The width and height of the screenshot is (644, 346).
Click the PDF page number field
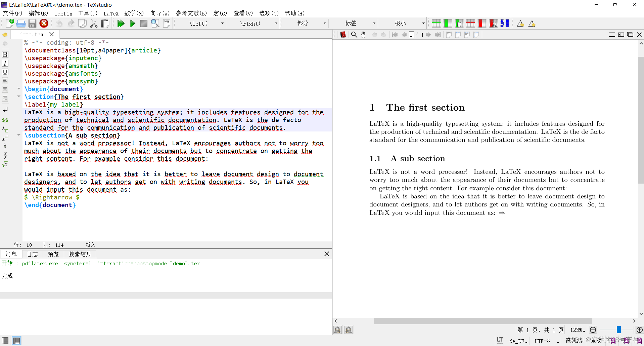tap(412, 35)
